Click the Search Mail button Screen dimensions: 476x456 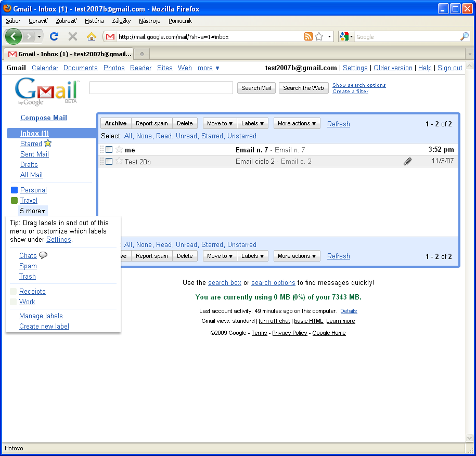coord(256,88)
